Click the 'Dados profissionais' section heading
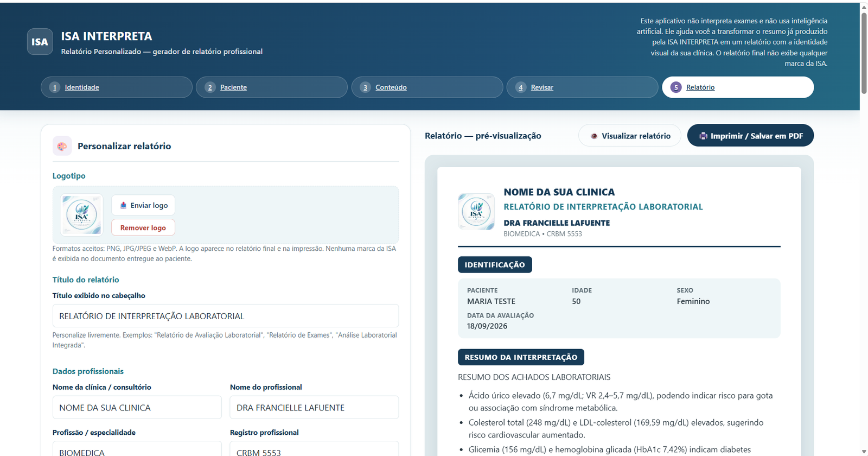 [x=88, y=371]
